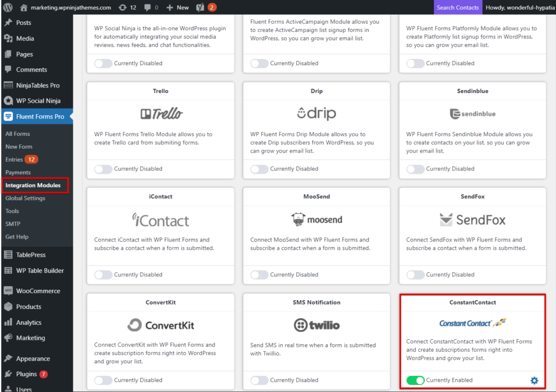
Task: Open Tools submenu item
Action: 12,211
